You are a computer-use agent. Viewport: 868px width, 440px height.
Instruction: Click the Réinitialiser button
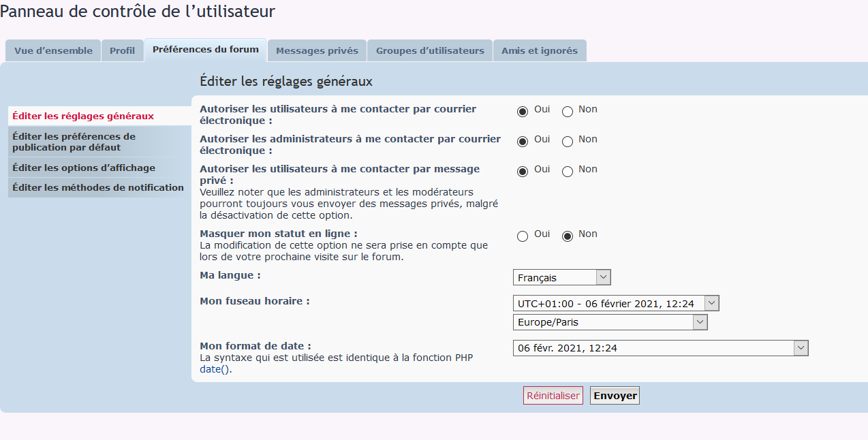(553, 395)
